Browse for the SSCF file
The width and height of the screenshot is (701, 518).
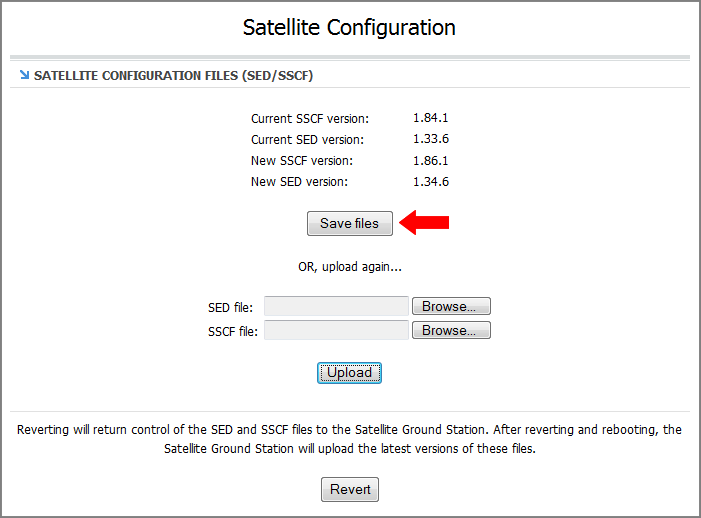point(451,330)
